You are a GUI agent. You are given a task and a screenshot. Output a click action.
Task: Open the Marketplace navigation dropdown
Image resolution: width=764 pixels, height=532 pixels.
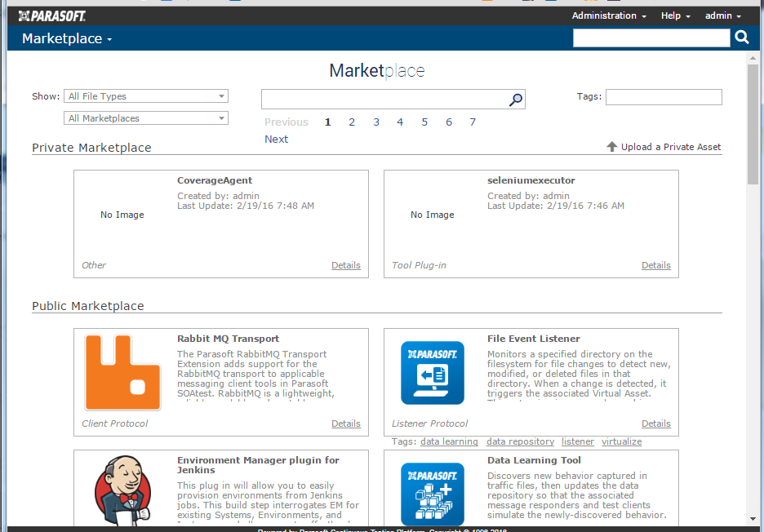tap(67, 38)
